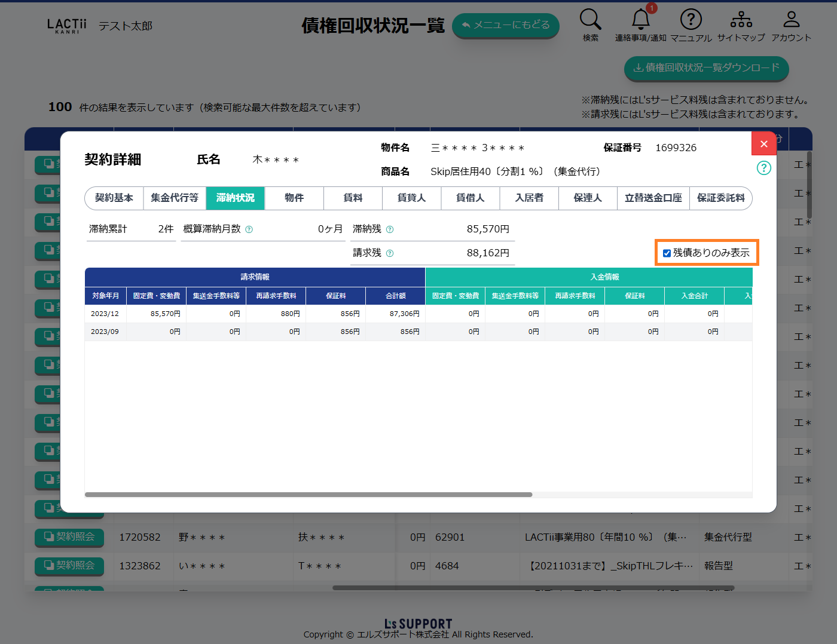Open the manual question mark icon

691,20
